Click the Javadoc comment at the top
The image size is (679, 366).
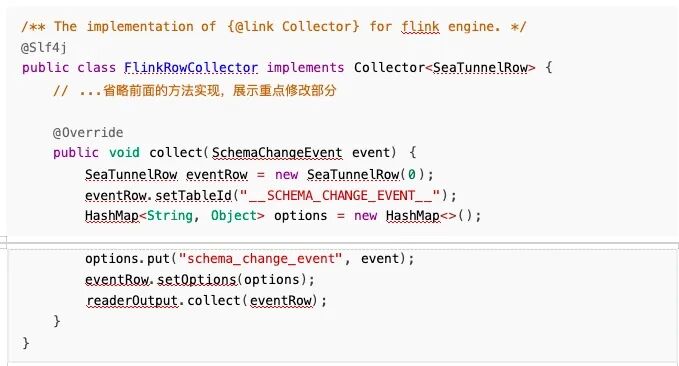tap(274, 26)
